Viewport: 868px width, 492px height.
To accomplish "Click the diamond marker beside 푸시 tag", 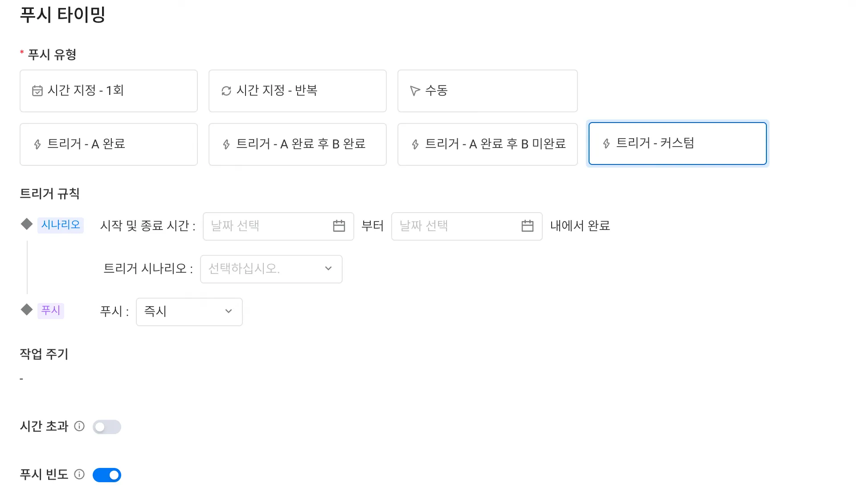I will point(27,310).
